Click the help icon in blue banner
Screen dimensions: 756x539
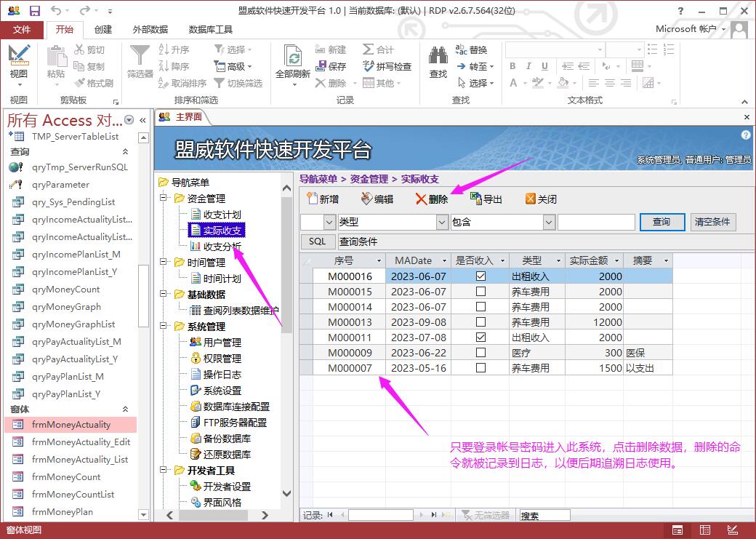pyautogui.click(x=745, y=135)
